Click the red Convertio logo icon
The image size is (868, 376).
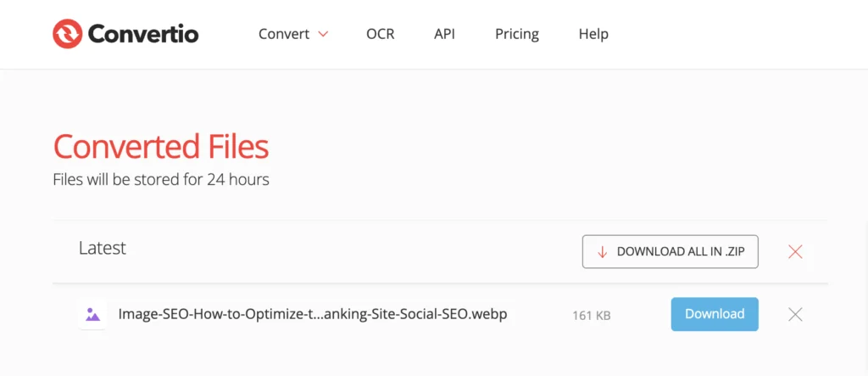(67, 34)
